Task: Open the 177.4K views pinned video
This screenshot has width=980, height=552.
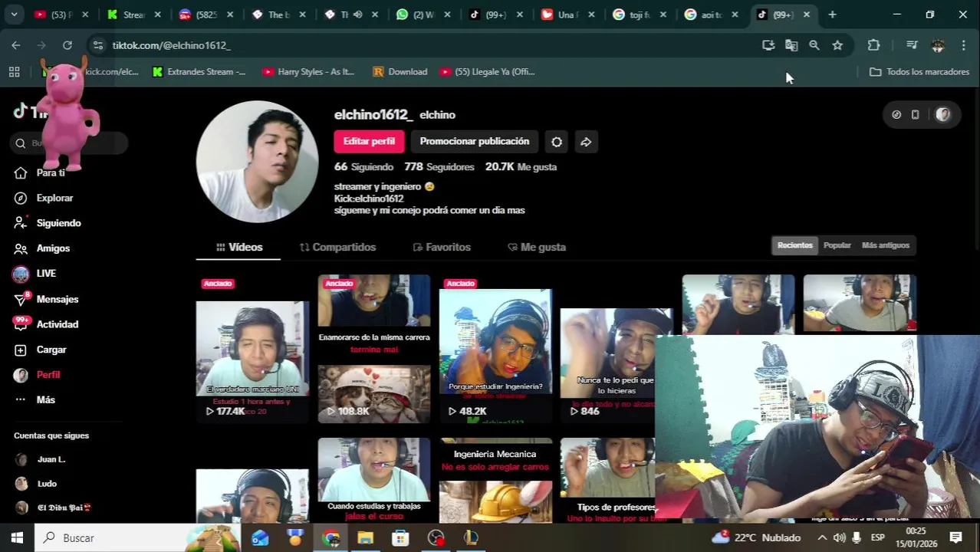Action: 252,349
